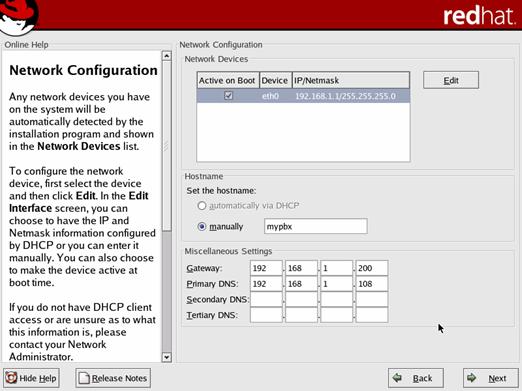Image resolution: width=522 pixels, height=391 pixels.
Task: Click the Red Hat shadowman logo
Action: [x=18, y=17]
